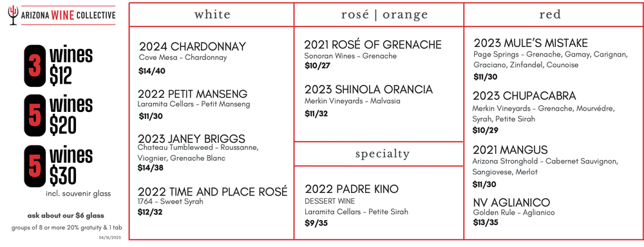The height and width of the screenshot is (247, 644).
Task: Select the 2023 Janey Briggs listing
Action: (x=191, y=138)
